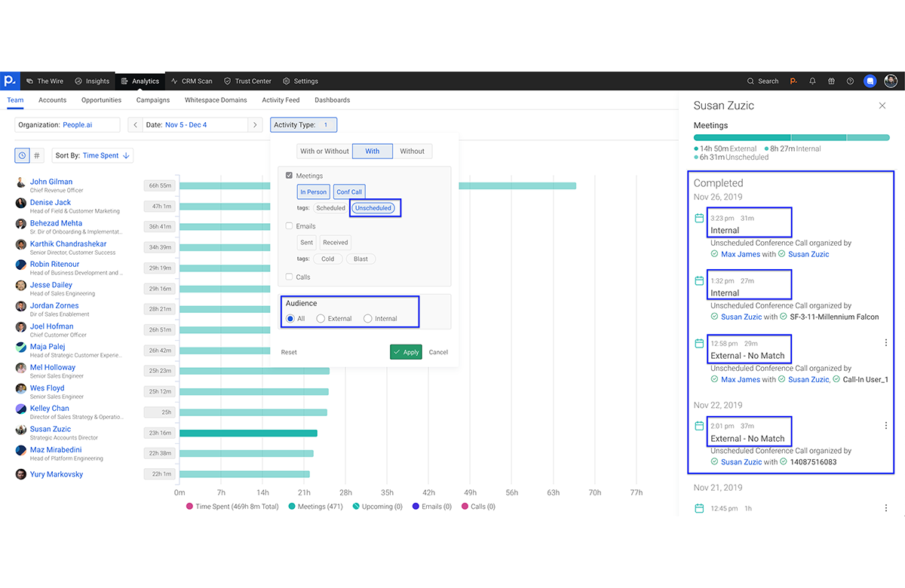Open the blue chat bubble icon
The width and height of the screenshot is (905, 588).
870,81
